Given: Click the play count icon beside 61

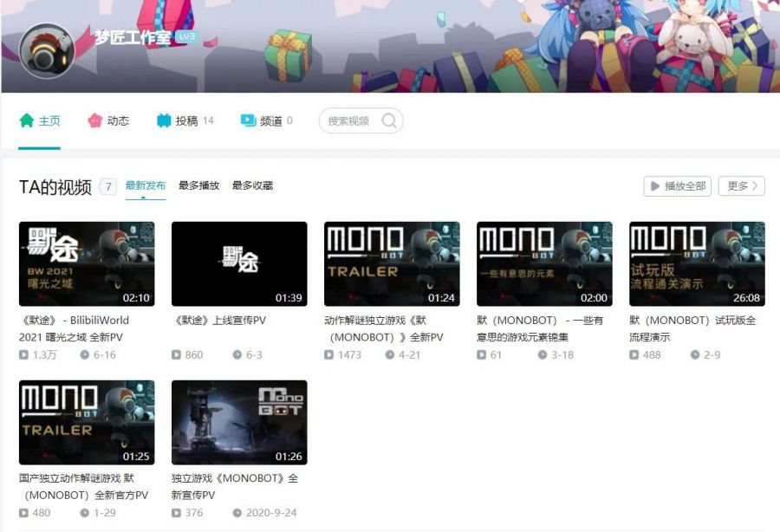Looking at the screenshot, I should (x=481, y=355).
